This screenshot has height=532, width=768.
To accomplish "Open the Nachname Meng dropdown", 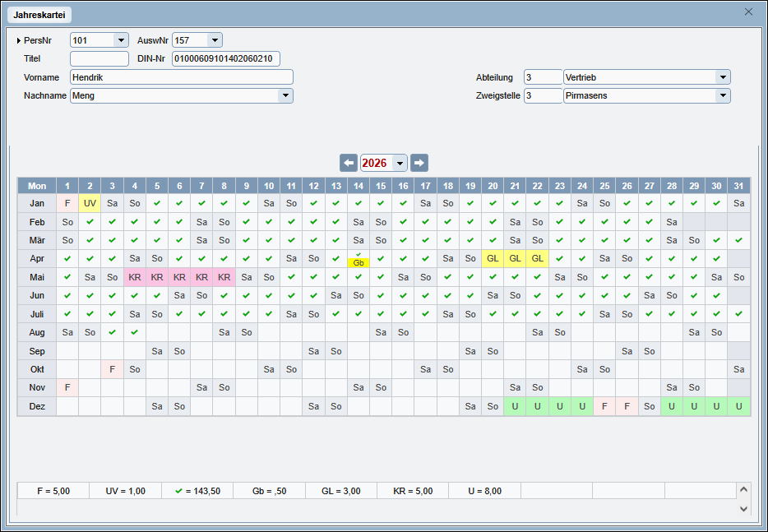I will click(x=285, y=95).
